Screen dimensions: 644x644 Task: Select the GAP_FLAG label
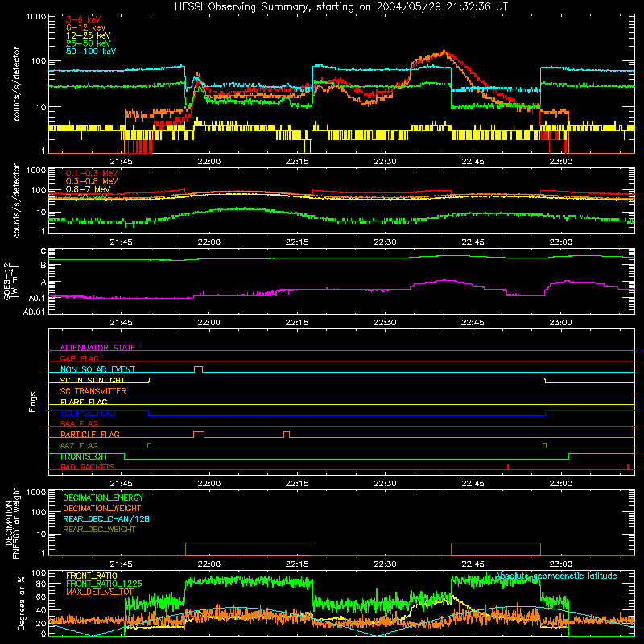79,358
